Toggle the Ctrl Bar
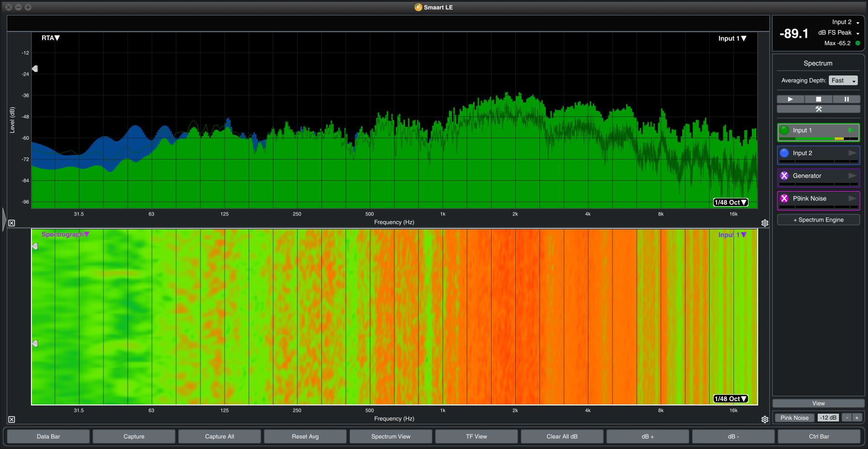The image size is (868, 449). (x=819, y=436)
